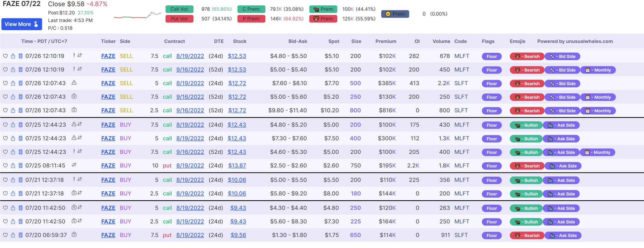Open the $13.87 stock price link
The width and height of the screenshot is (644, 248).
click(x=237, y=166)
